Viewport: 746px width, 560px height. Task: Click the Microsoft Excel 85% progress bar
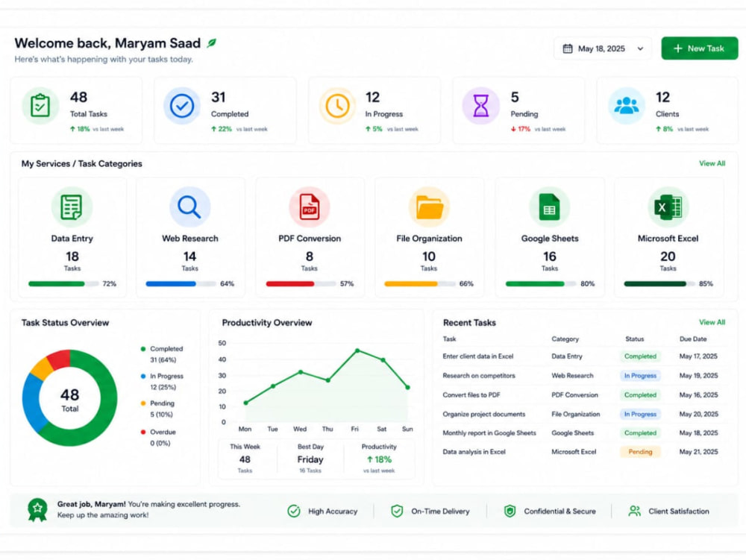point(659,284)
